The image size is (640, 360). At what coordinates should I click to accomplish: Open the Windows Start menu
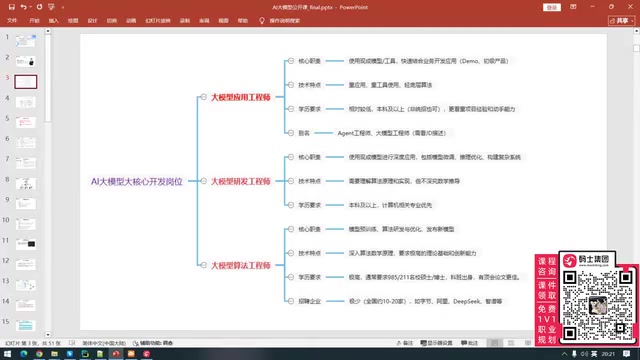pos(7,354)
